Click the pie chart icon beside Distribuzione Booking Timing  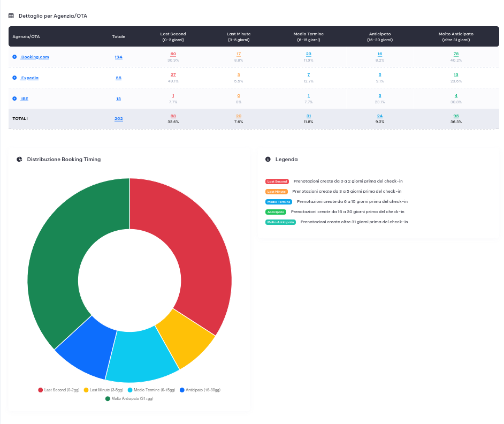coord(19,160)
